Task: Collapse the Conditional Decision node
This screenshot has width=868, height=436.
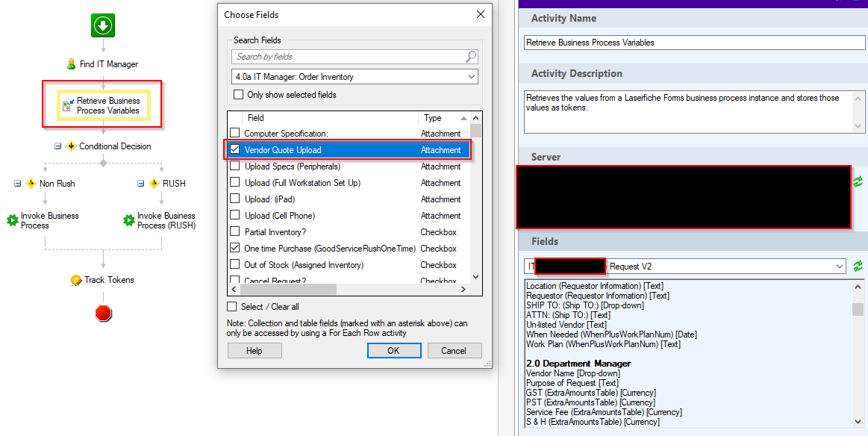Action: pyautogui.click(x=57, y=146)
